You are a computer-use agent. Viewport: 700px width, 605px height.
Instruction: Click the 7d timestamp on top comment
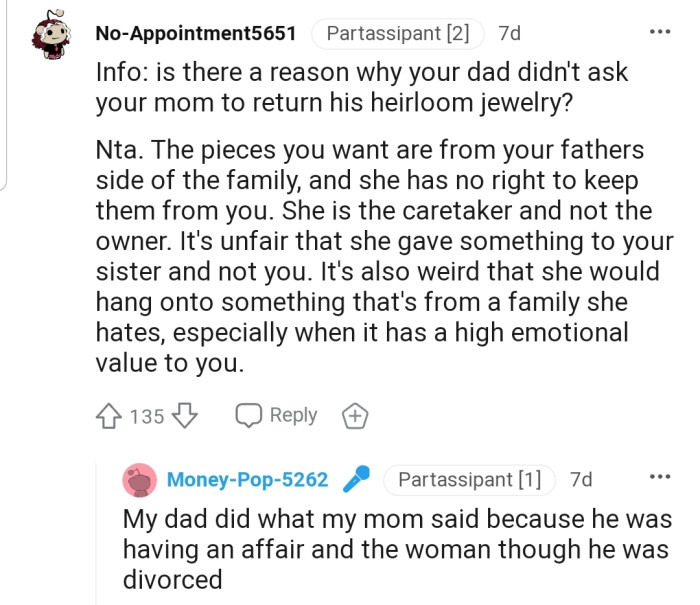point(509,33)
